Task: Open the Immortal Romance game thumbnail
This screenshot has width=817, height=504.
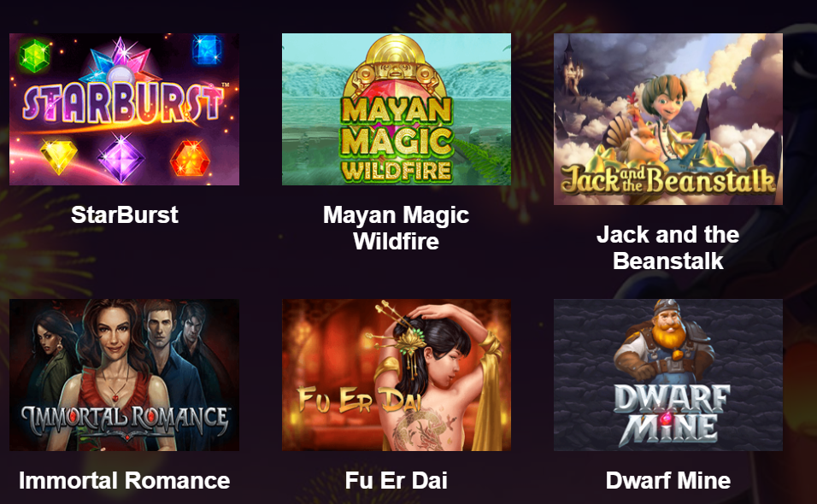Action: (124, 375)
